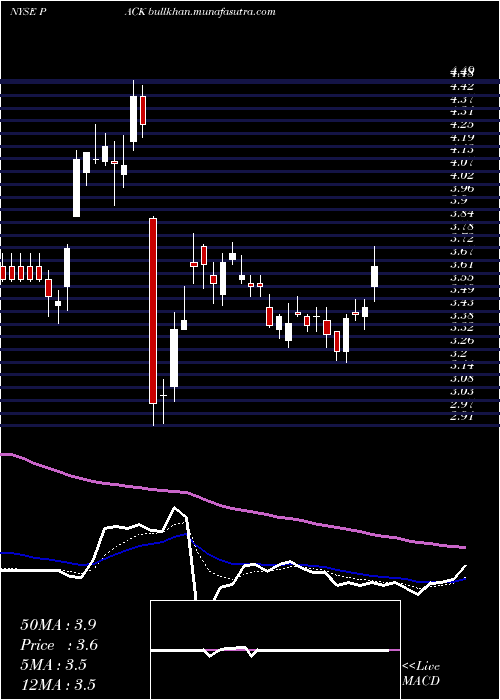Select the 3.2 price level label
This screenshot has height=700, width=500.
point(459,354)
